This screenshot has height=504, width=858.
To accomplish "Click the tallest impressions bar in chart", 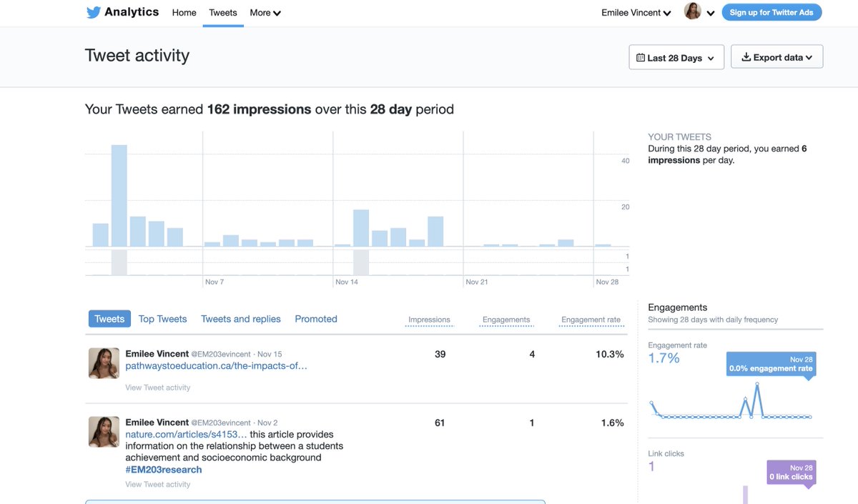I will (119, 196).
